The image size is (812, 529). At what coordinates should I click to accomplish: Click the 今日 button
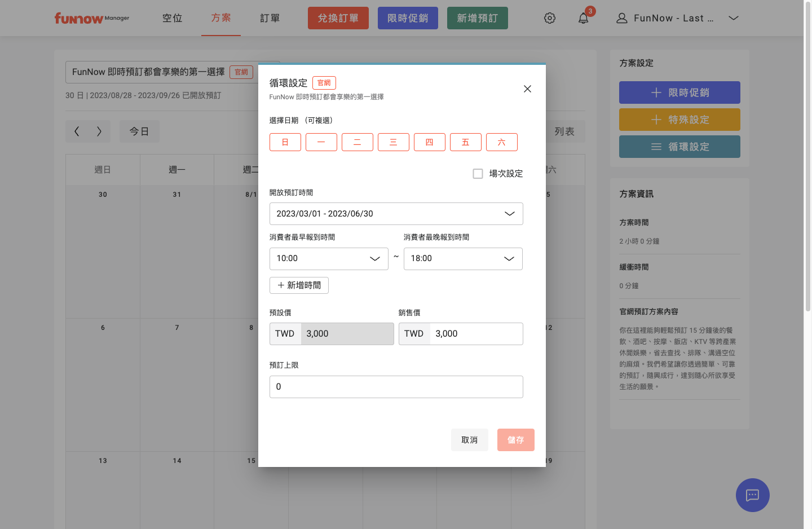[139, 131]
